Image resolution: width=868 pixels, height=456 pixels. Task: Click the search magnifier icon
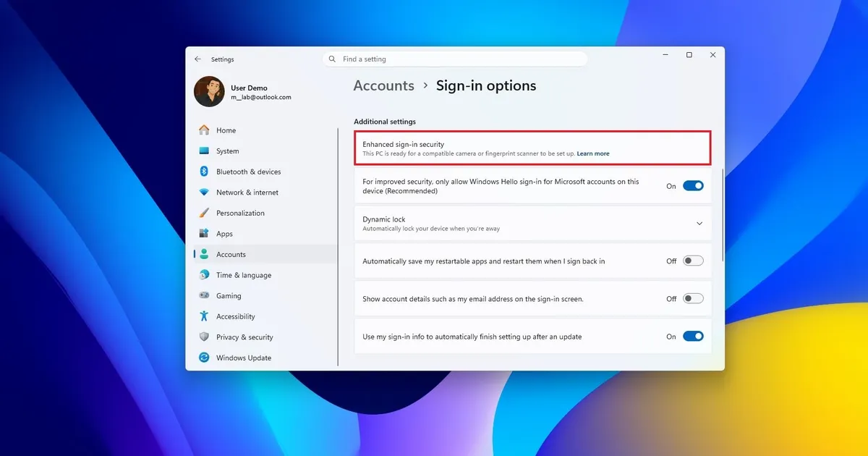332,59
